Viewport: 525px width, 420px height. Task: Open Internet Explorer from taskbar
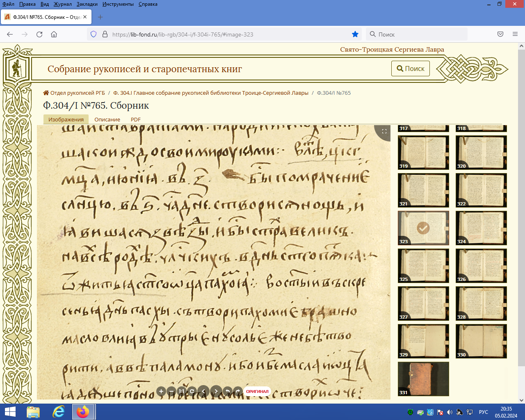pyautogui.click(x=59, y=412)
